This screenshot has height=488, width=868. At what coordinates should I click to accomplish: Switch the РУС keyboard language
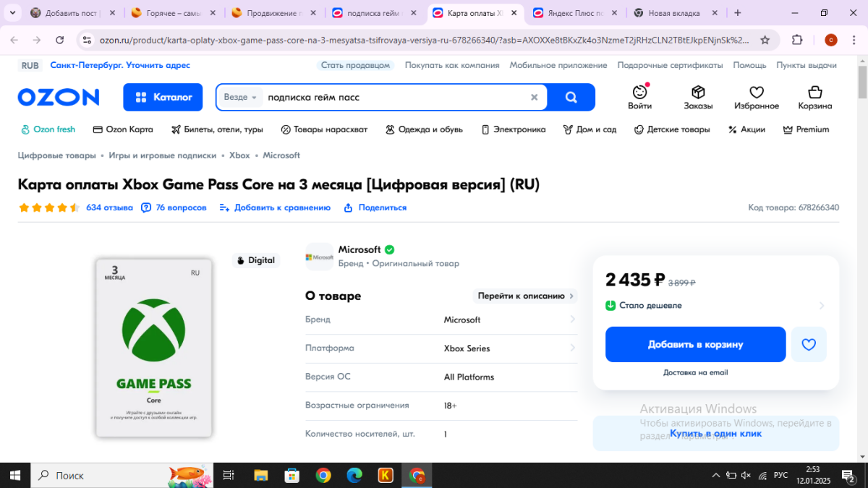point(780,475)
